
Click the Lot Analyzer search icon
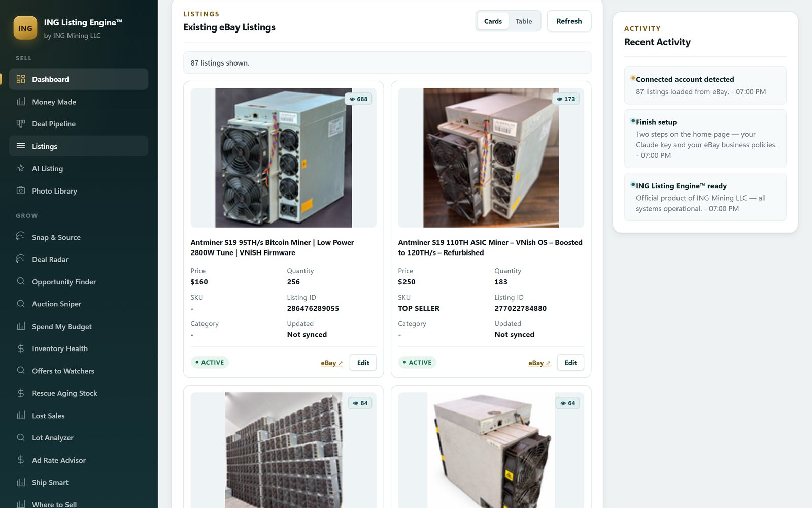coord(21,437)
